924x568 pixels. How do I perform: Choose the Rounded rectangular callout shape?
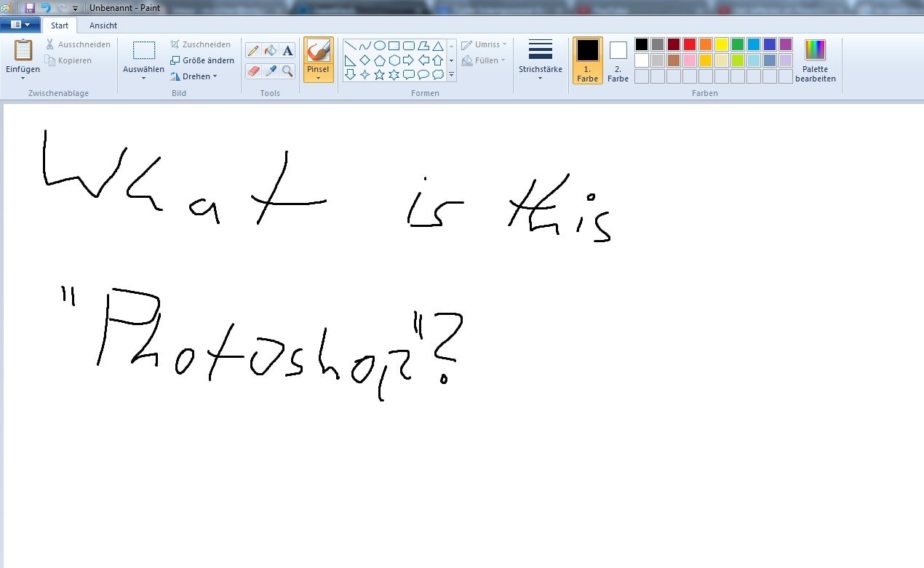(x=409, y=74)
